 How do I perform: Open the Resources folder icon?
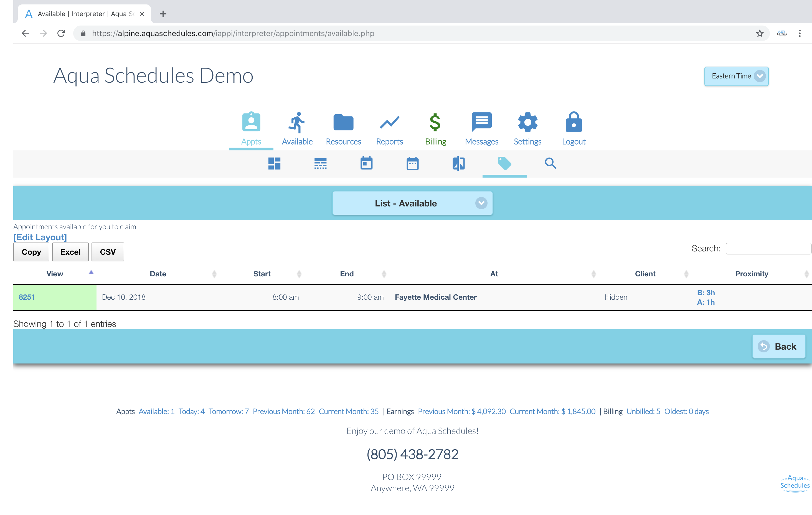point(343,122)
